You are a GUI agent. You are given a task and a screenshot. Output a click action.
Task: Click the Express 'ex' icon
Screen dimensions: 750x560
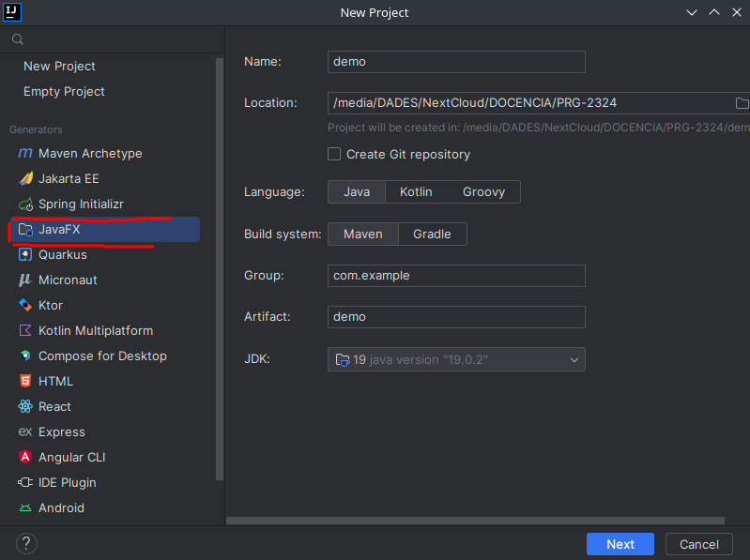pos(25,431)
